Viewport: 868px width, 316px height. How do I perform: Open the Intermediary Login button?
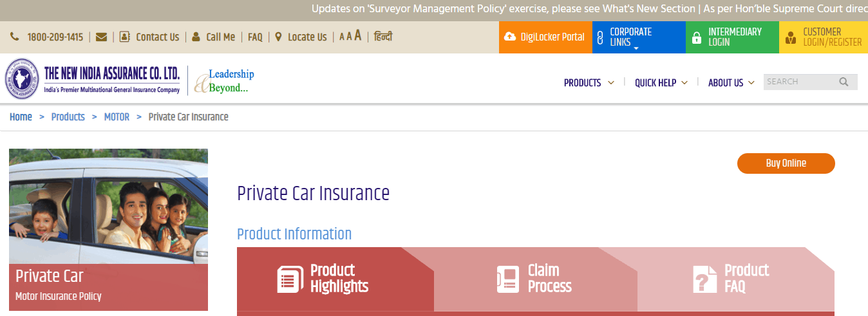732,37
